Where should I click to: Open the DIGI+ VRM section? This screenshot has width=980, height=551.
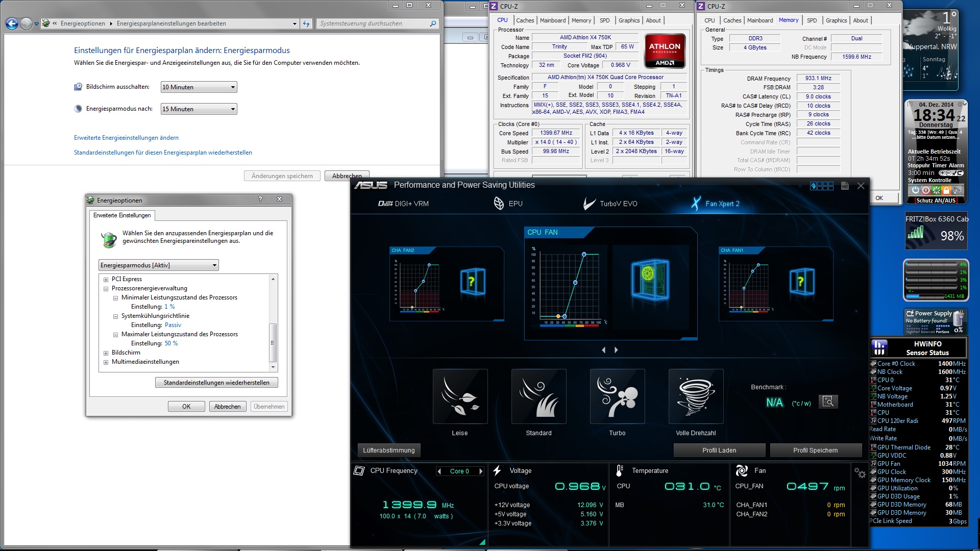point(403,204)
